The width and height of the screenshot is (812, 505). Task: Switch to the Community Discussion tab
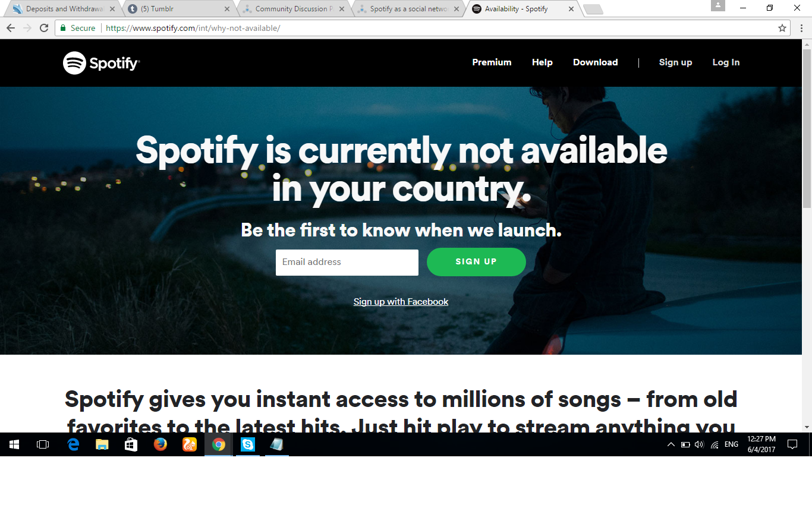(294, 9)
